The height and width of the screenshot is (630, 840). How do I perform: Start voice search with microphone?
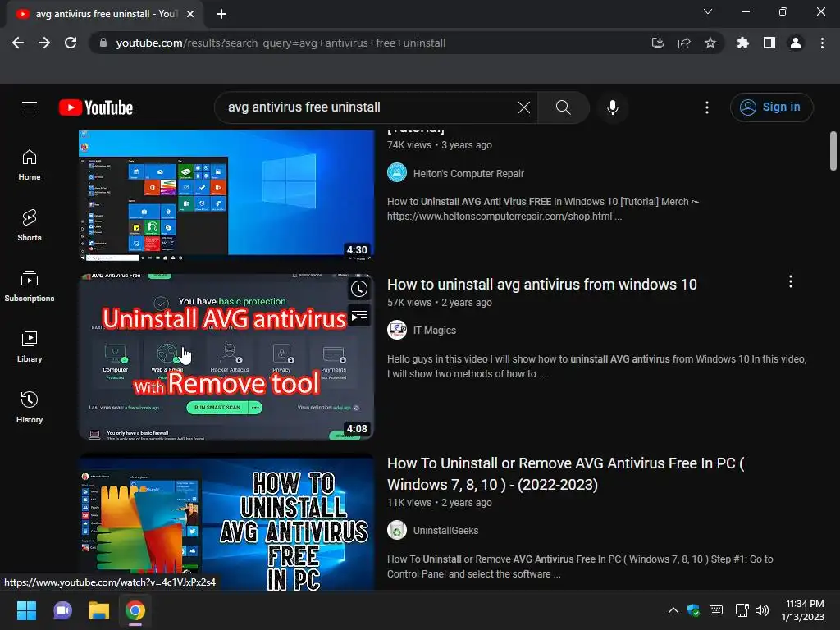coord(612,107)
